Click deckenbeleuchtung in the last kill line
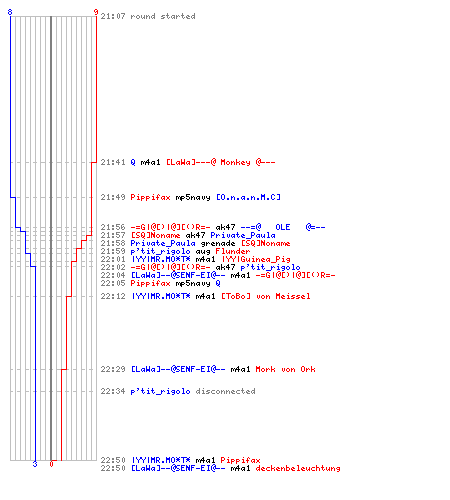The height and width of the screenshot is (500, 450). pyautogui.click(x=298, y=468)
